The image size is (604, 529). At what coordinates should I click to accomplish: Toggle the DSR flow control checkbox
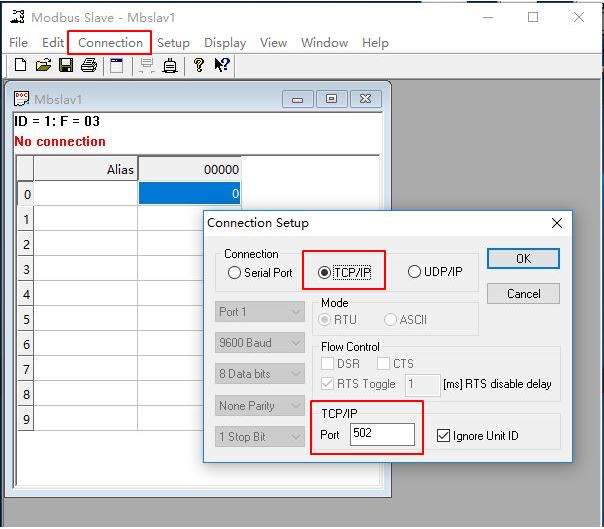(x=327, y=363)
